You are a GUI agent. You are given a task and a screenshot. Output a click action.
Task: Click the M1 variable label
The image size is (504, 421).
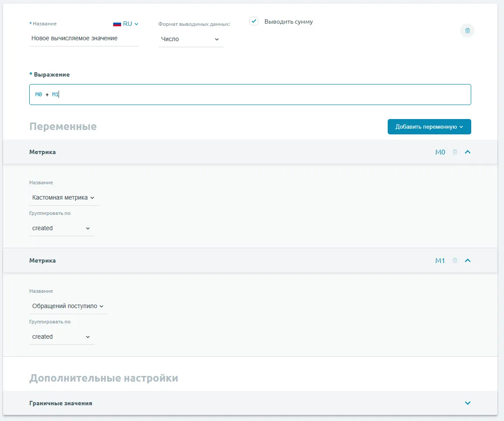pos(440,261)
